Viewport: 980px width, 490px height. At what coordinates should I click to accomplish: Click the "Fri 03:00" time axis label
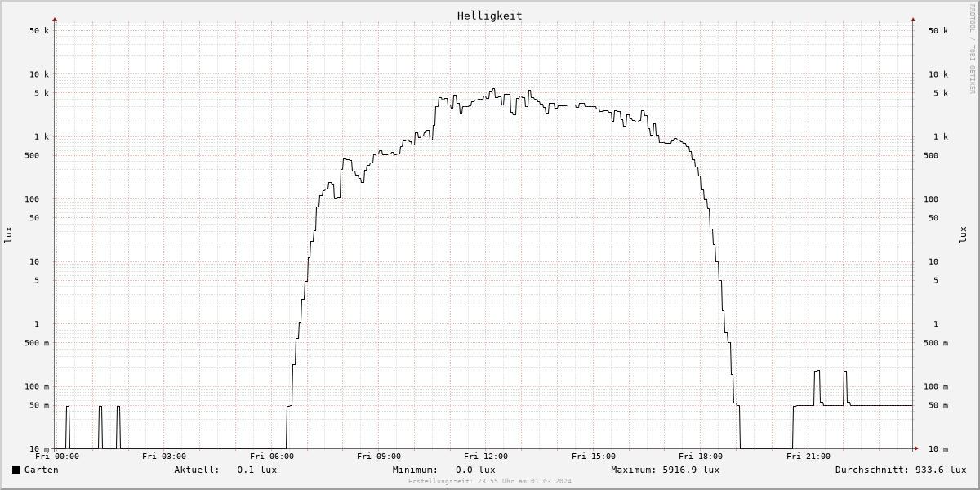click(164, 457)
